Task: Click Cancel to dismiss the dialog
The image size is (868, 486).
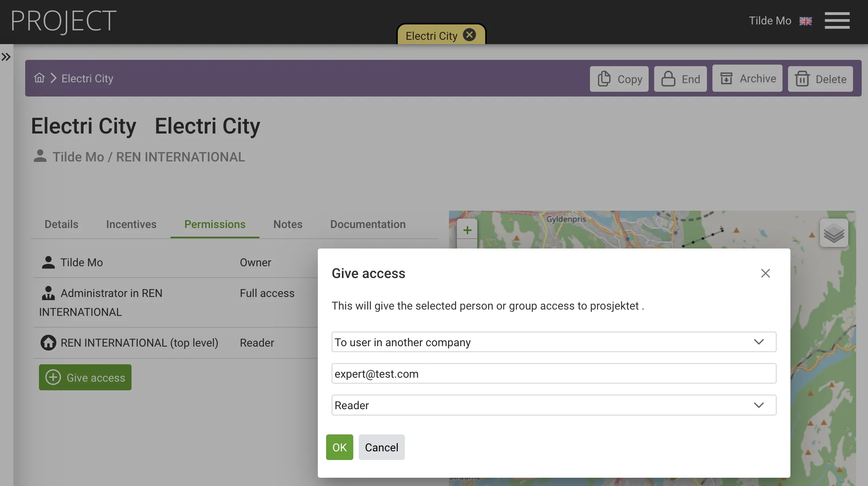Action: pyautogui.click(x=382, y=447)
